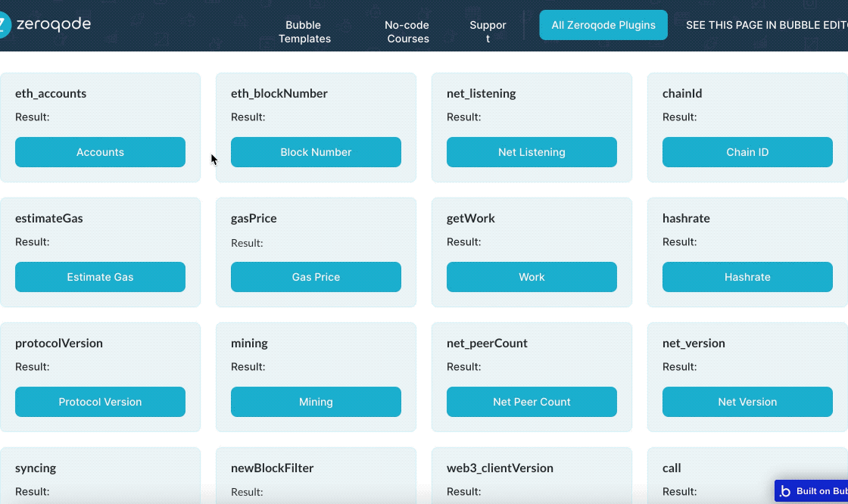Click the Accounts button

pyautogui.click(x=100, y=152)
